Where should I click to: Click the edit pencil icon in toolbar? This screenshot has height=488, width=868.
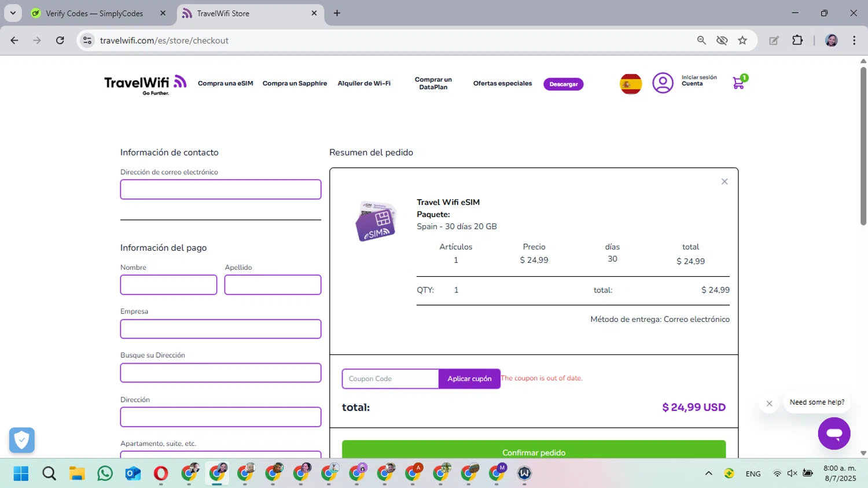[x=774, y=41]
